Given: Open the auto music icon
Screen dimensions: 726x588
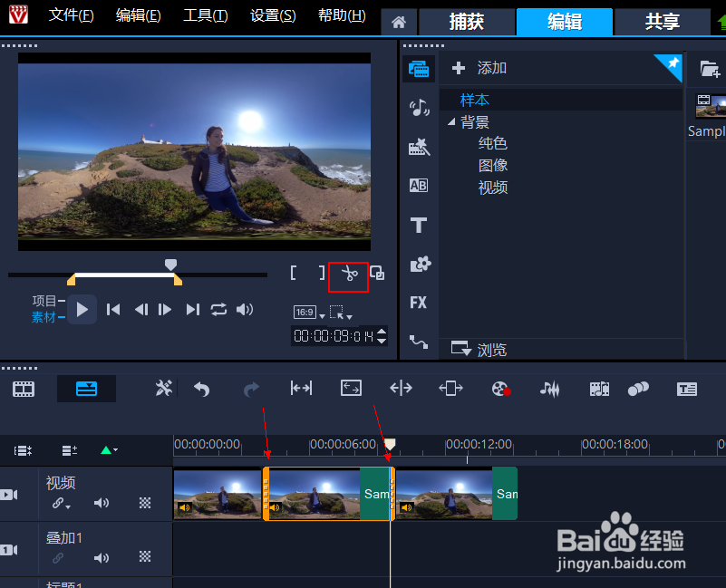Looking at the screenshot, I should (x=599, y=389).
